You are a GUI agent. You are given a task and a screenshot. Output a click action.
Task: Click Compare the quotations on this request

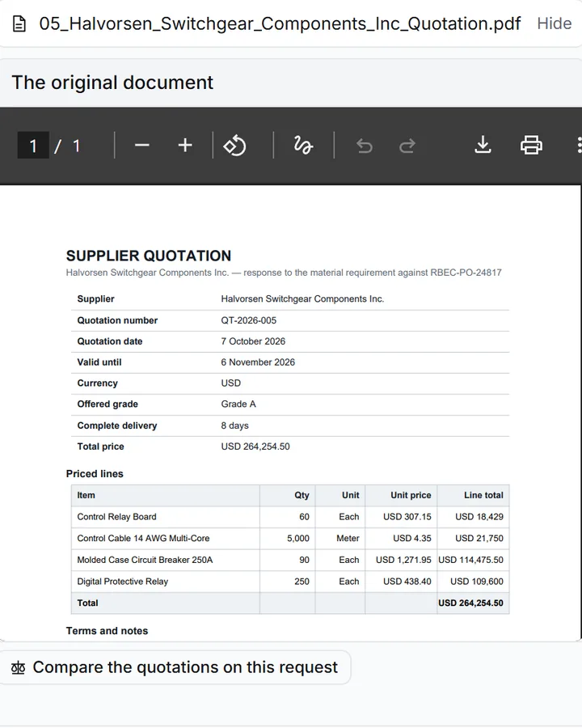point(175,667)
